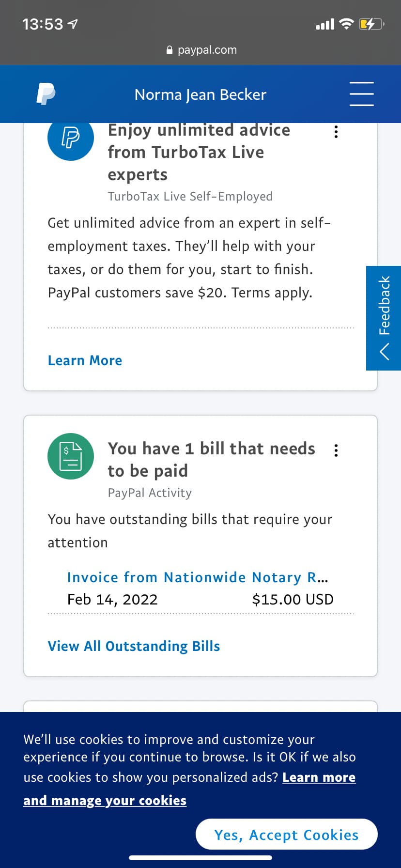Tap the green bill invoice icon
The image size is (401, 868).
point(71,456)
